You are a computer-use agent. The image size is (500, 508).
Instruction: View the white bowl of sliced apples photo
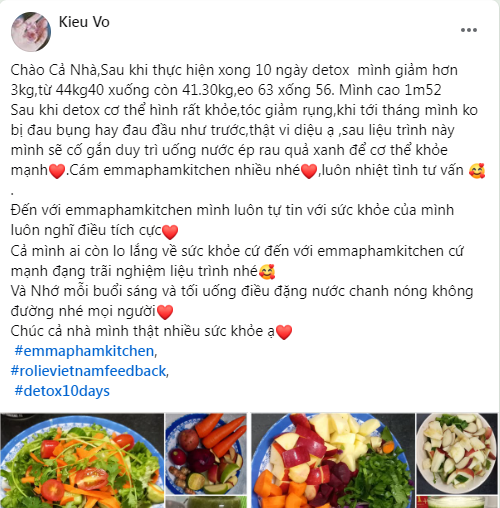point(457,454)
